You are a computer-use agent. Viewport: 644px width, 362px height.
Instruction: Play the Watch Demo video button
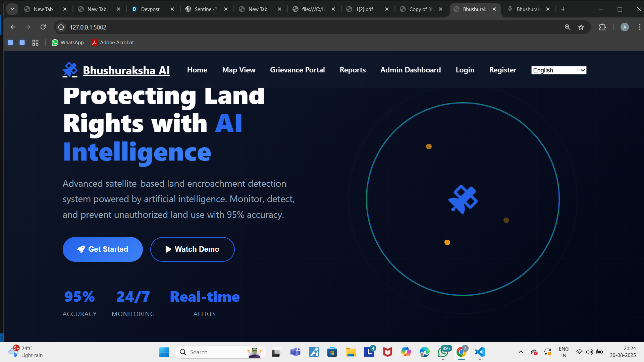pyautogui.click(x=192, y=249)
